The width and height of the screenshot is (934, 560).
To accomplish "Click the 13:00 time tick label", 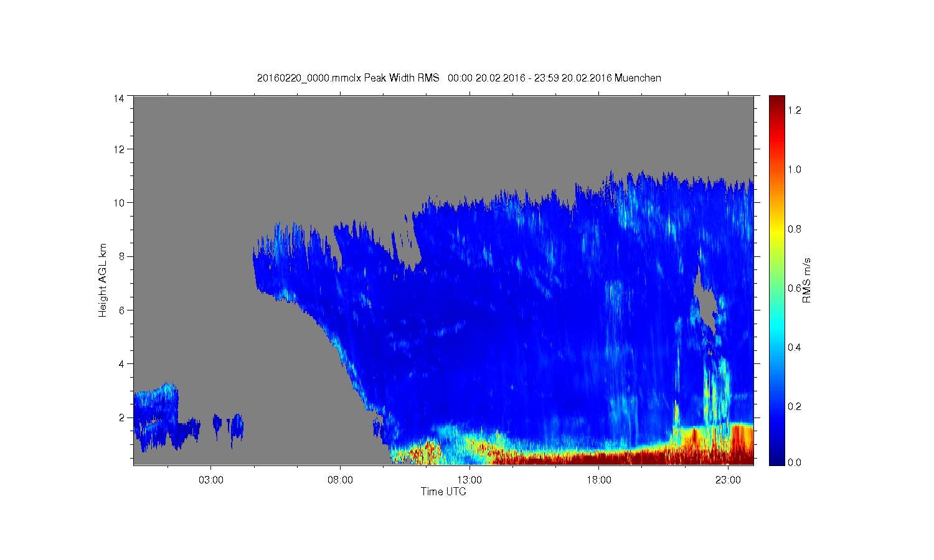I will tap(469, 480).
